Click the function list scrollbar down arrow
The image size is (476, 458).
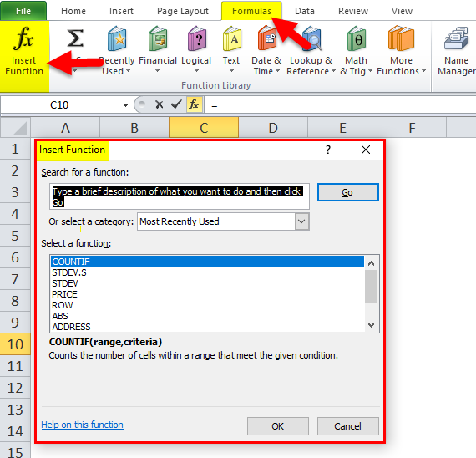click(x=371, y=325)
